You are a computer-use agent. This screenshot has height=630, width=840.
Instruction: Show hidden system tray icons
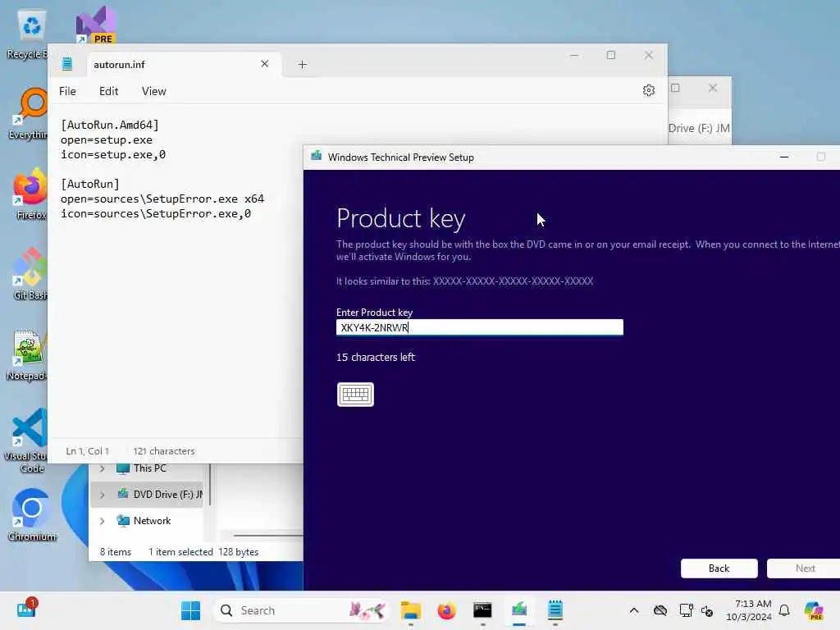[634, 610]
